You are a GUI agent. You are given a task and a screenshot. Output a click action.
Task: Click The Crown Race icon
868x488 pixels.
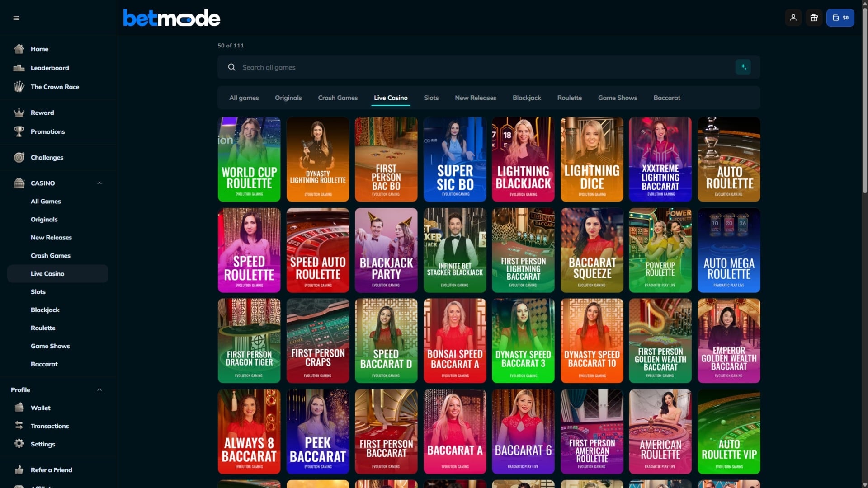coord(19,86)
